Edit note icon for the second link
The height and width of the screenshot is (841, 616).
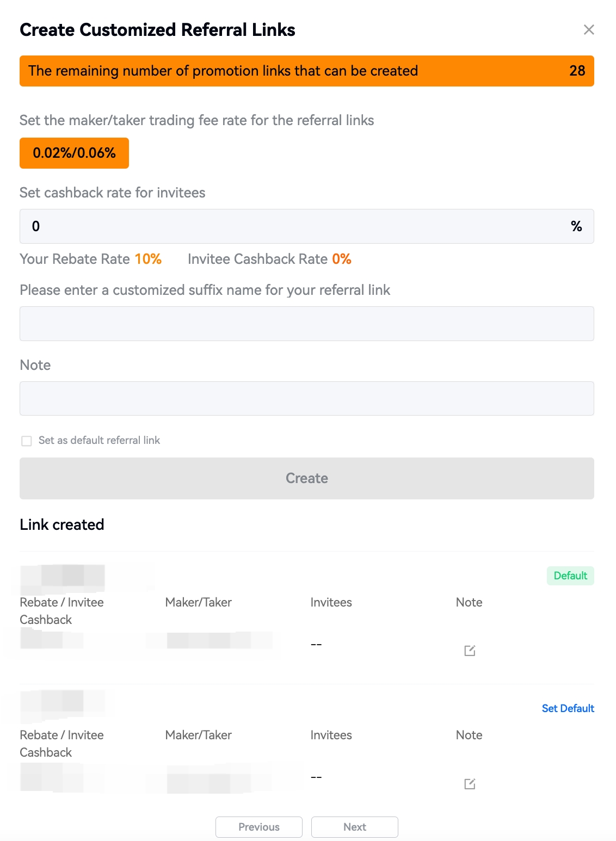point(470,784)
